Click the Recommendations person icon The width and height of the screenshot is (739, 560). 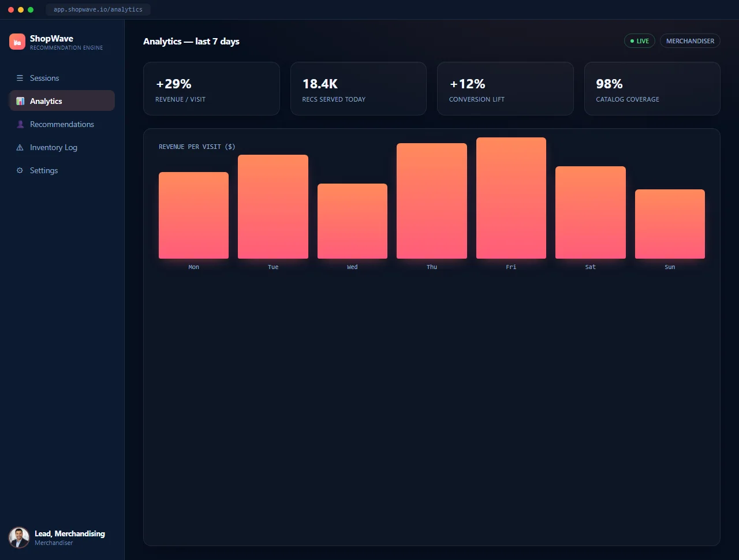[x=20, y=124]
